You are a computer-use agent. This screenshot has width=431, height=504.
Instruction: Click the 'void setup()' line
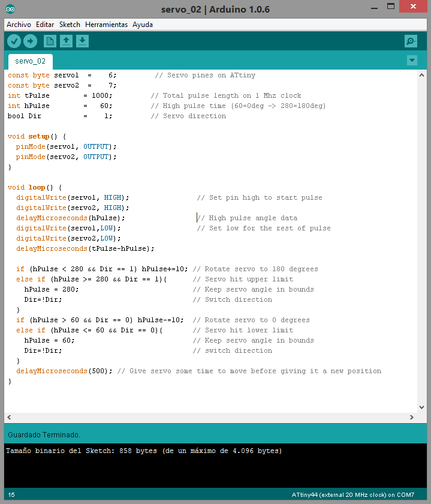click(x=37, y=137)
